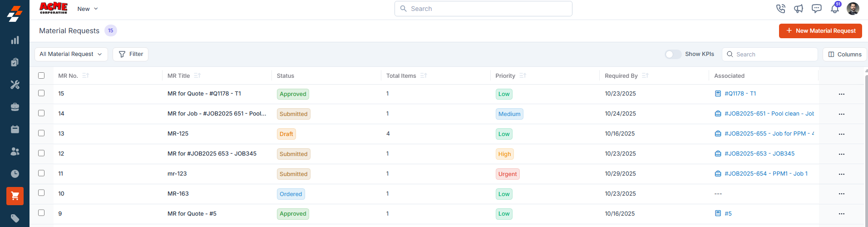Open the briefcase jobs sidebar icon

coord(15,107)
